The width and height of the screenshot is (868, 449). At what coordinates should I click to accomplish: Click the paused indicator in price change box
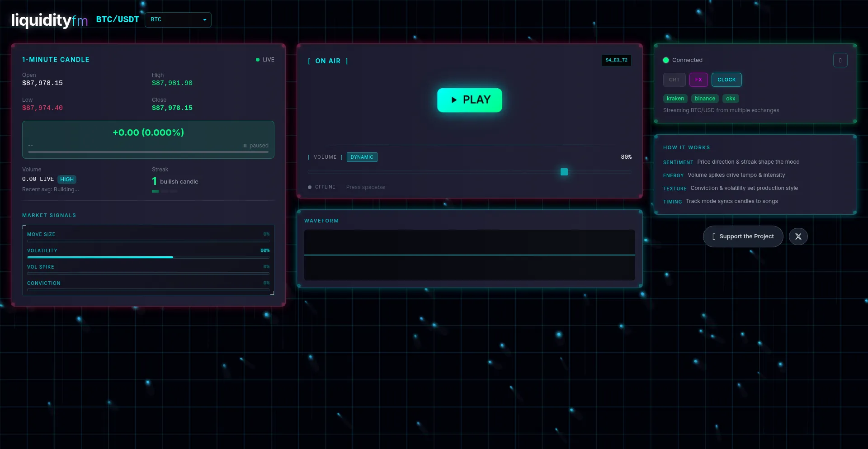(256, 146)
